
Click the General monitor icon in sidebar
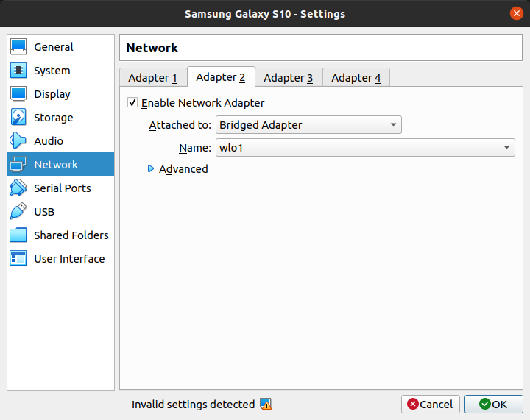coord(18,46)
